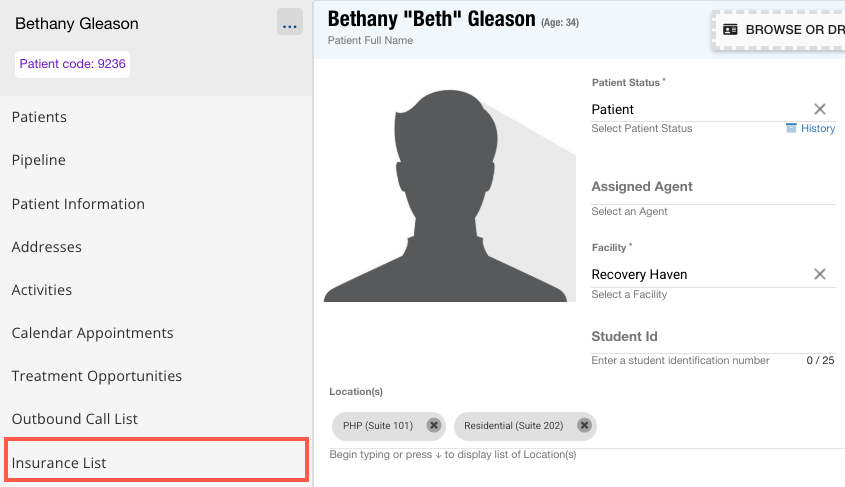Click the ID card browse icon
The image size is (845, 487).
730,30
